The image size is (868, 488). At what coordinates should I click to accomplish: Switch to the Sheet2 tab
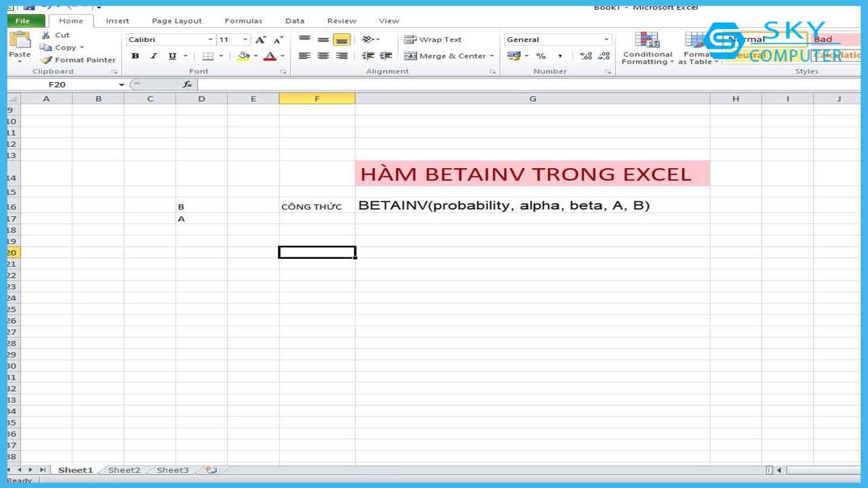coord(124,470)
